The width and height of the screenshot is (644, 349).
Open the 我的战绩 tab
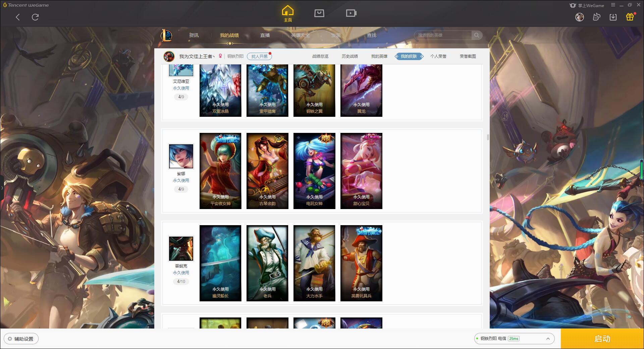click(x=229, y=35)
